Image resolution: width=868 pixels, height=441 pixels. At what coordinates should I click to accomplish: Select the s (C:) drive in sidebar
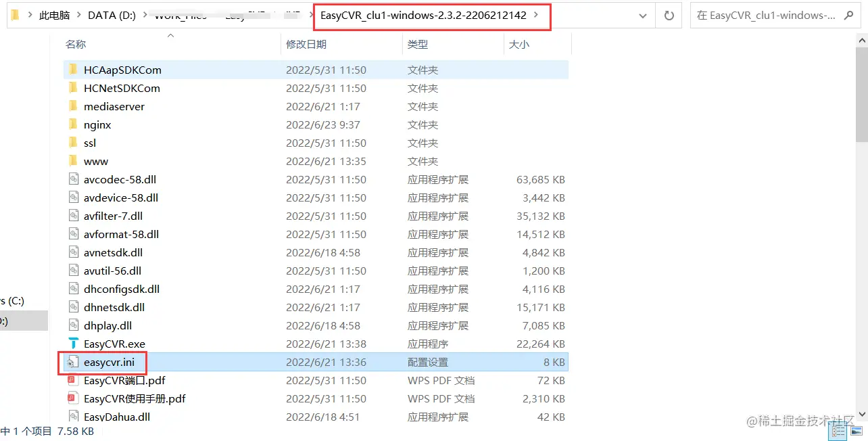pyautogui.click(x=12, y=301)
